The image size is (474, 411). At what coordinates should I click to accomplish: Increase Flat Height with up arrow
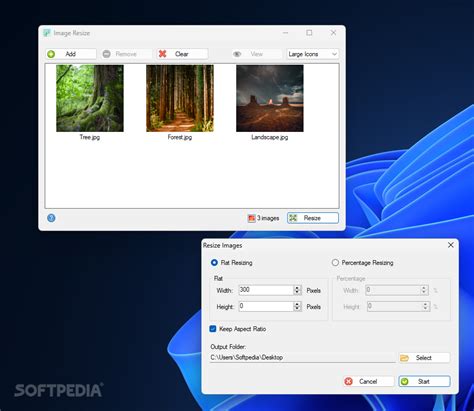click(x=297, y=304)
